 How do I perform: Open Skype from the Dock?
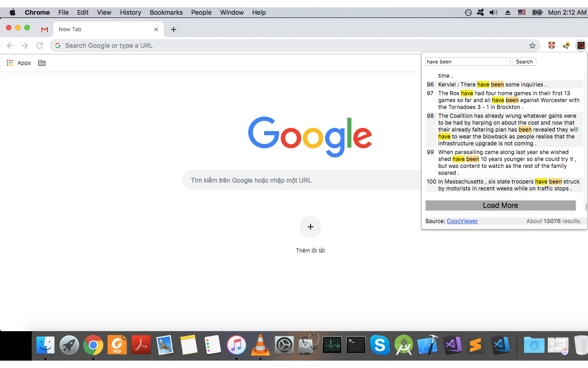[x=380, y=345]
